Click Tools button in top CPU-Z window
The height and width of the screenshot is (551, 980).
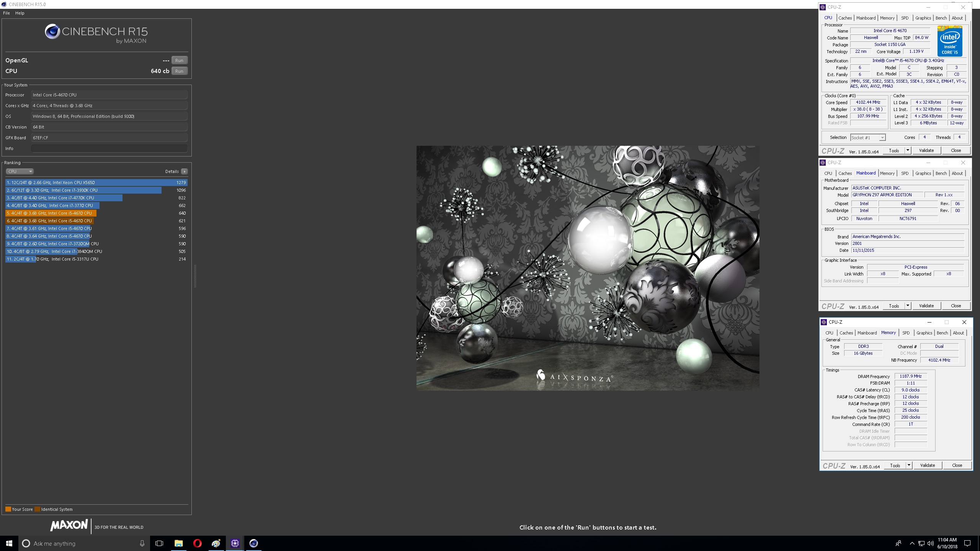click(894, 150)
